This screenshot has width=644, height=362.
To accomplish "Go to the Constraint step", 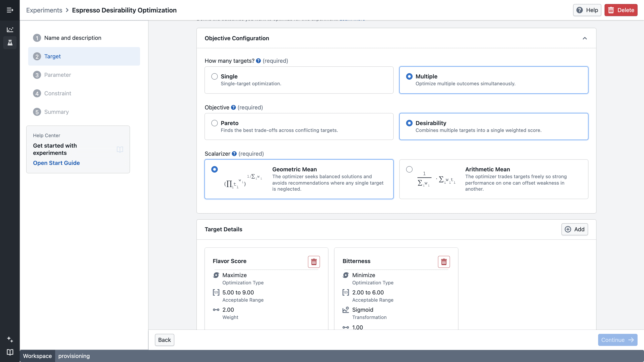I will coord(84,93).
